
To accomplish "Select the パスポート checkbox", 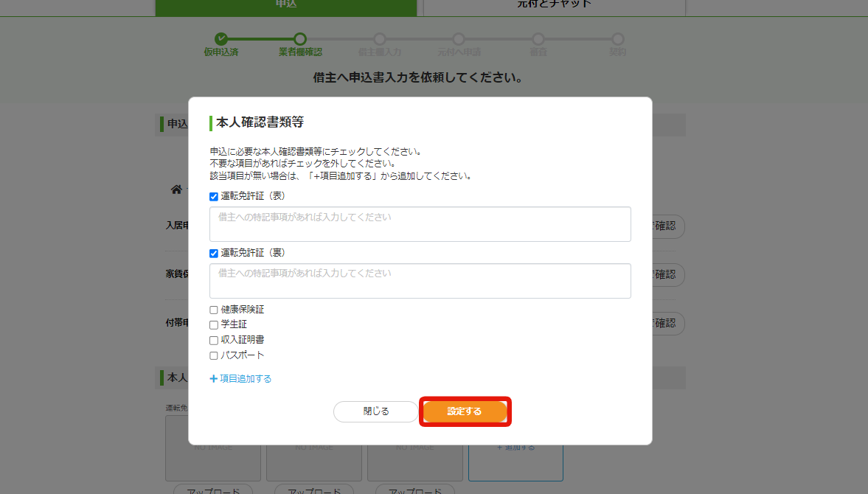I will (x=214, y=355).
